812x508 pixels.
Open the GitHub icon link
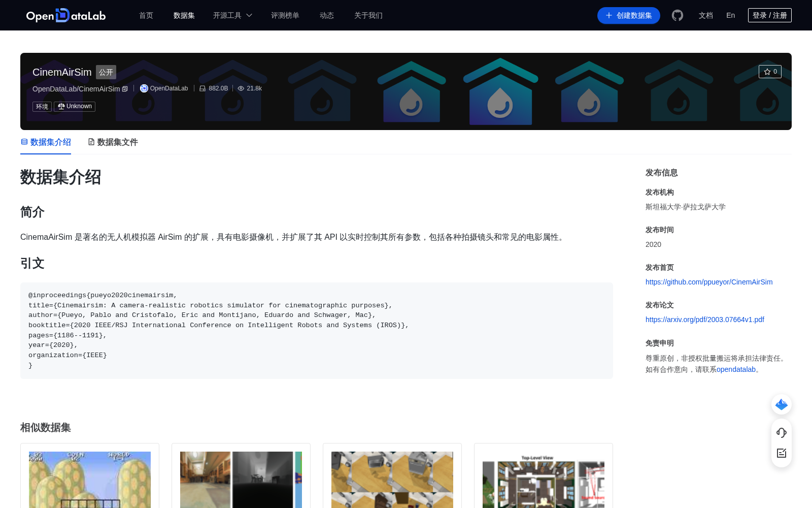point(678,15)
